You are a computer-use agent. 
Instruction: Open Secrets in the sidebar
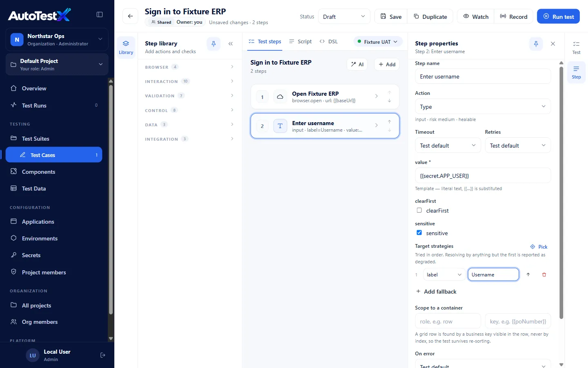point(54,255)
